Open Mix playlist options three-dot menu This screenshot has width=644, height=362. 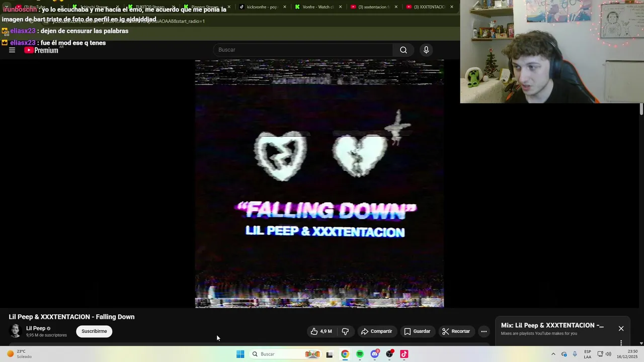(x=621, y=343)
